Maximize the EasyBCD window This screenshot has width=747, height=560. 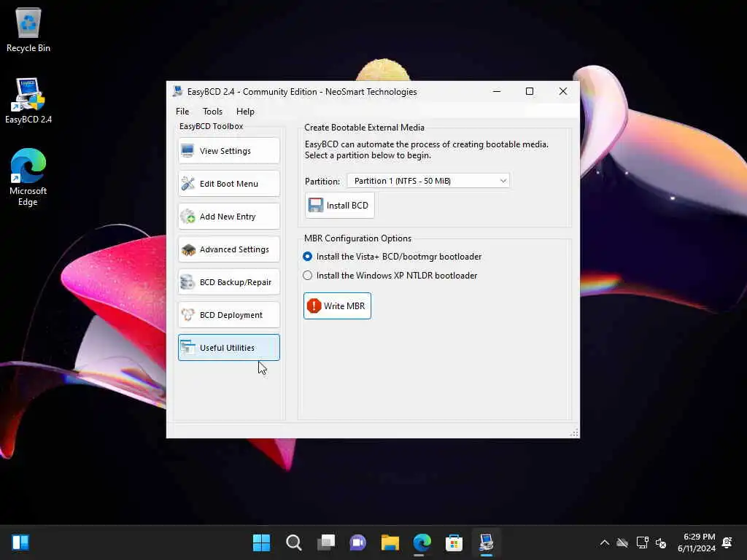point(530,91)
